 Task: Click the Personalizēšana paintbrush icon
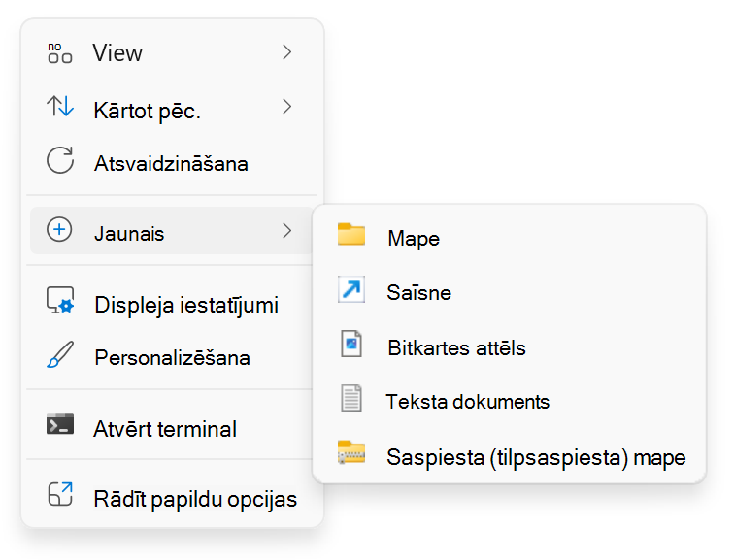(x=60, y=354)
